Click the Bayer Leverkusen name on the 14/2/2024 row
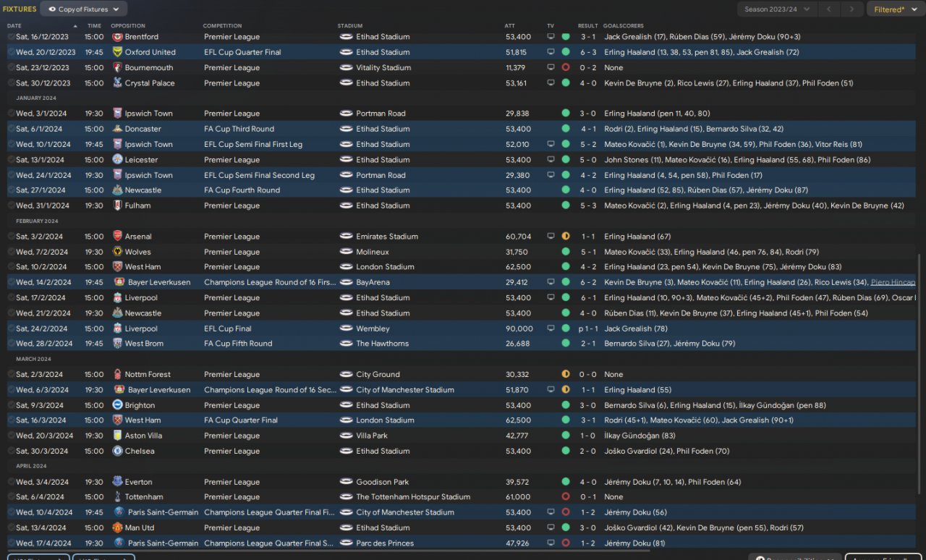Screen dimensions: 926x560 pyautogui.click(x=159, y=282)
